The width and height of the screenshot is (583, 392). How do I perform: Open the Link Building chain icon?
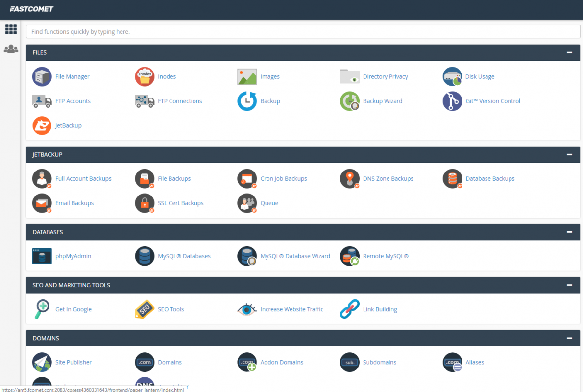349,309
